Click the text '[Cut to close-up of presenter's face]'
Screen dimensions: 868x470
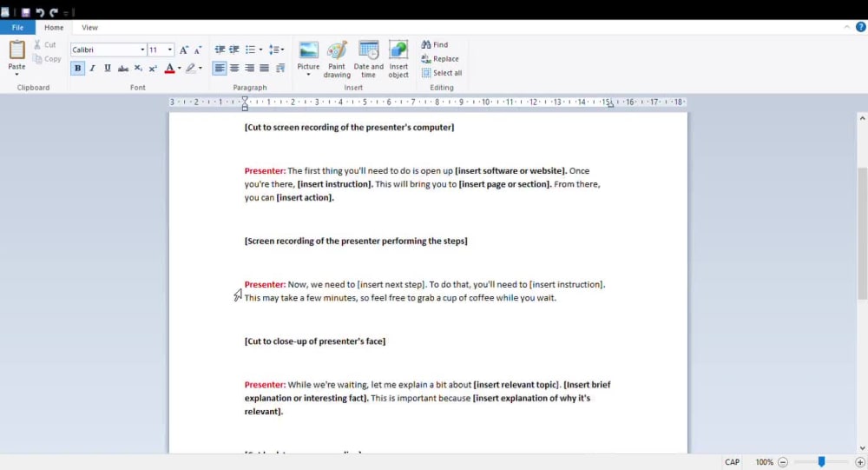[x=315, y=341]
